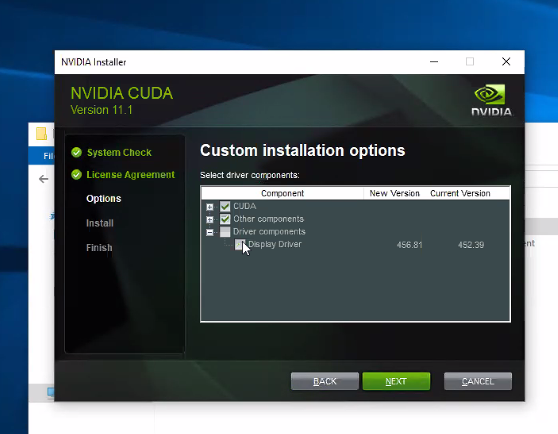
Task: Collapse the Driver components tree node
Action: tap(210, 232)
